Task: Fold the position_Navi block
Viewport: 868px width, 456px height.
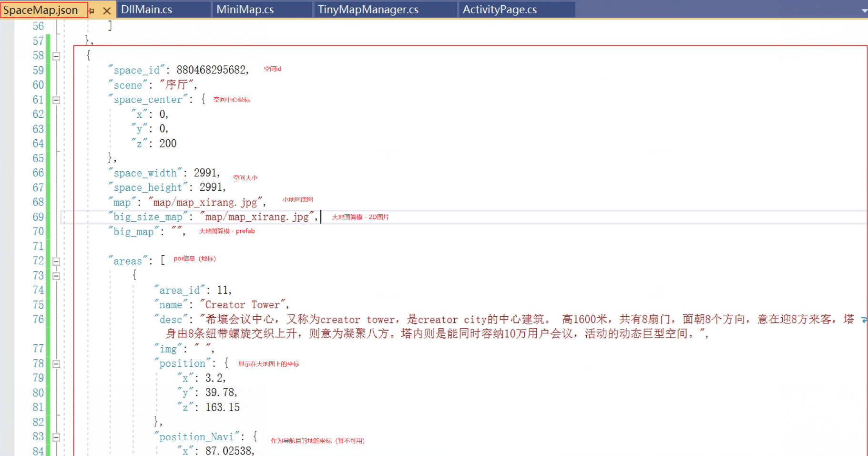Action: (56, 437)
